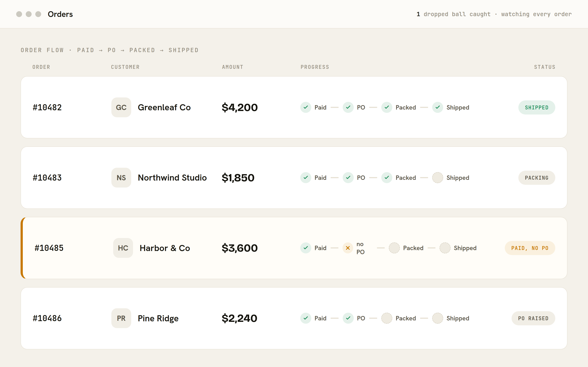This screenshot has width=588, height=367.
Task: Click the dropped ball caught notice
Action: pos(453,14)
